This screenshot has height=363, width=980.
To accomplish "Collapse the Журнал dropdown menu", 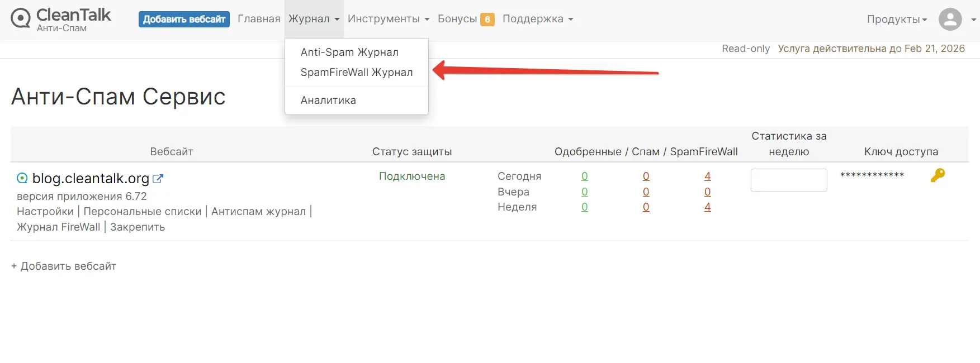I will (314, 19).
